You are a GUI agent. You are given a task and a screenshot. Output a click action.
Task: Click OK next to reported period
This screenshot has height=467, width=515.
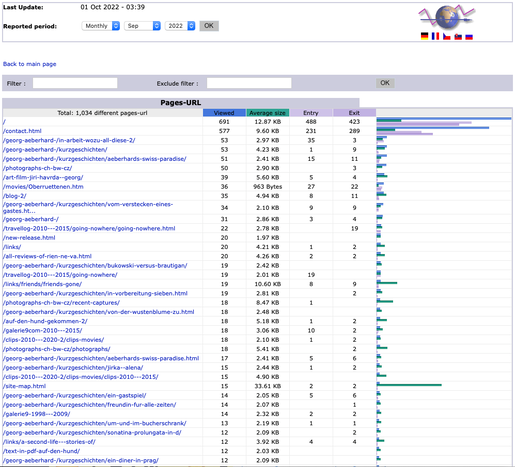click(x=209, y=26)
